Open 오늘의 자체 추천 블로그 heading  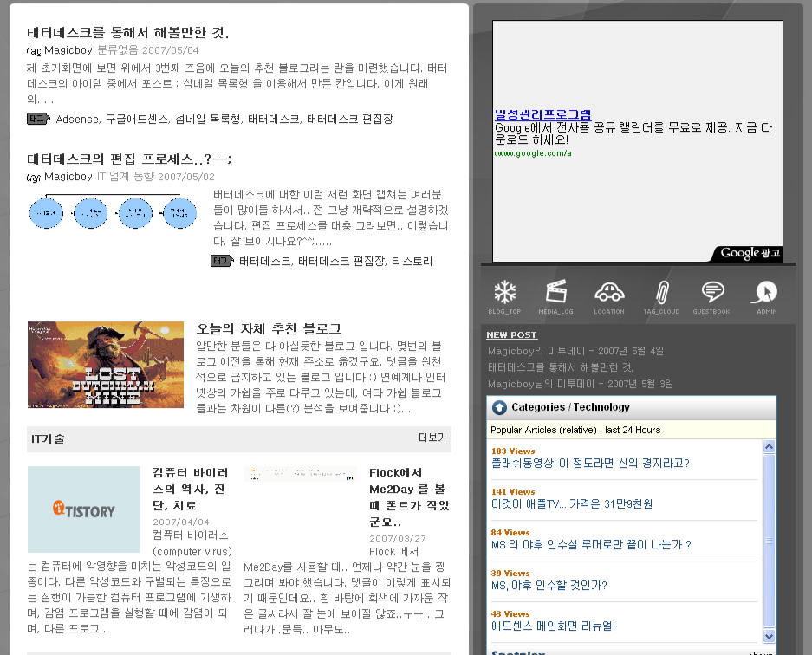269,328
